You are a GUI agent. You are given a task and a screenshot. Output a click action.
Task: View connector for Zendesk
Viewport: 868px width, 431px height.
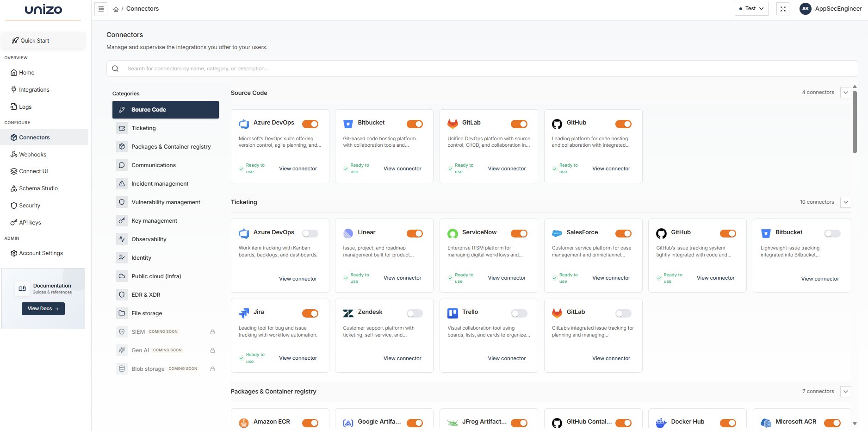[402, 358]
